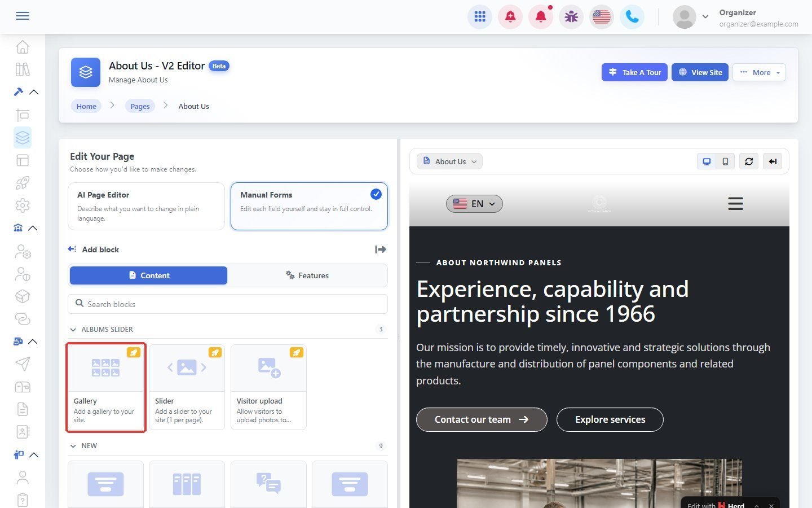The image size is (812, 508).
Task: Click the Search blocks input field
Action: click(228, 304)
